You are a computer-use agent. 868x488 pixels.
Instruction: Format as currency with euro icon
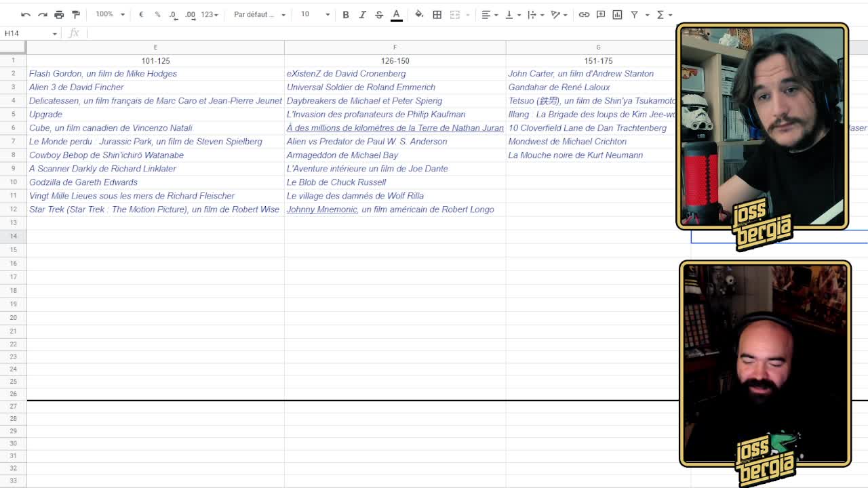pyautogui.click(x=141, y=14)
